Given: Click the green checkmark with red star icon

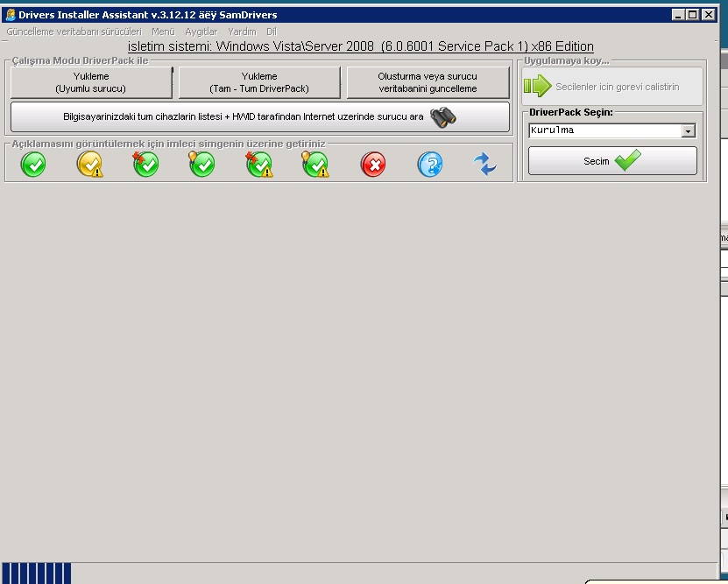Looking at the screenshot, I should pos(145,165).
